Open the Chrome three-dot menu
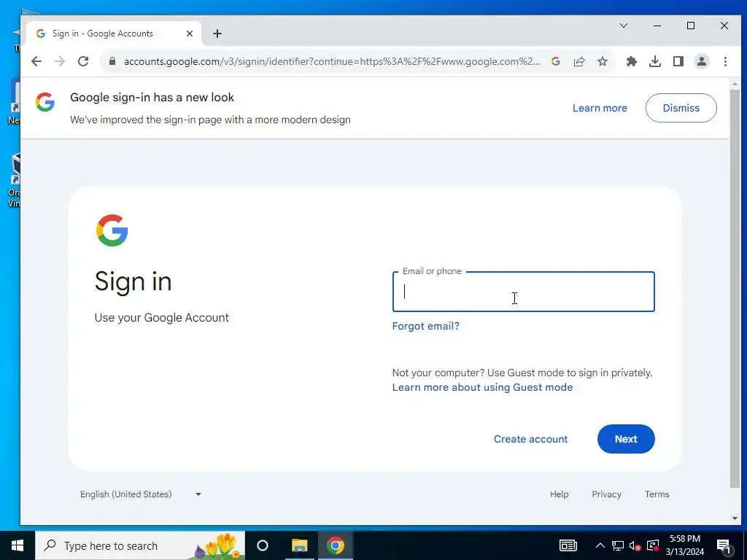The image size is (747, 560). 725,61
